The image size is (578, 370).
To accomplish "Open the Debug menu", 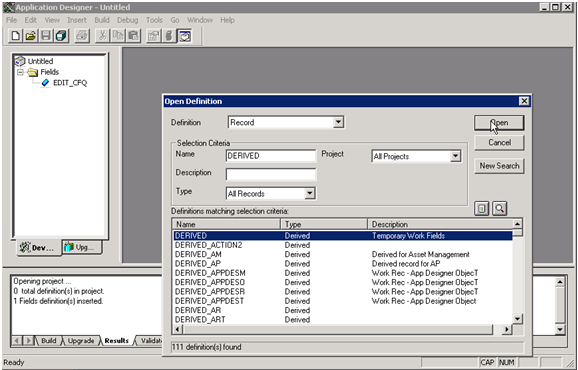I will click(128, 20).
